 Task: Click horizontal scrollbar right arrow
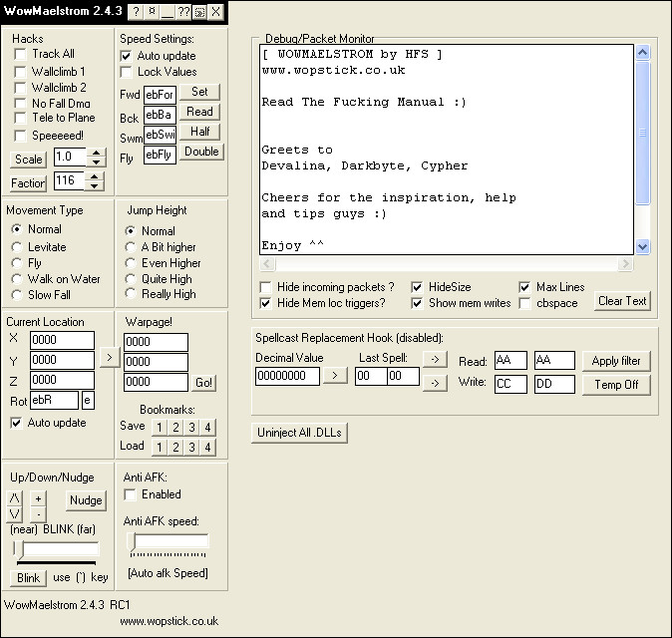(x=625, y=263)
